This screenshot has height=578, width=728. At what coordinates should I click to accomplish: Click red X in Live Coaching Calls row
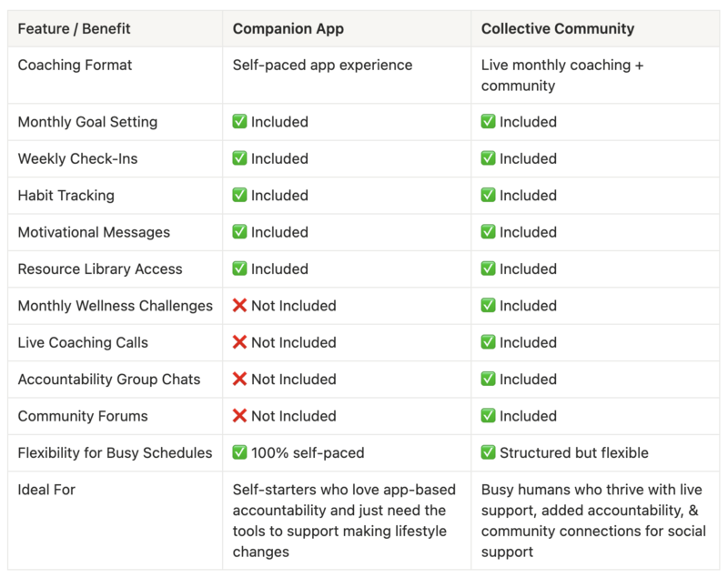click(240, 342)
